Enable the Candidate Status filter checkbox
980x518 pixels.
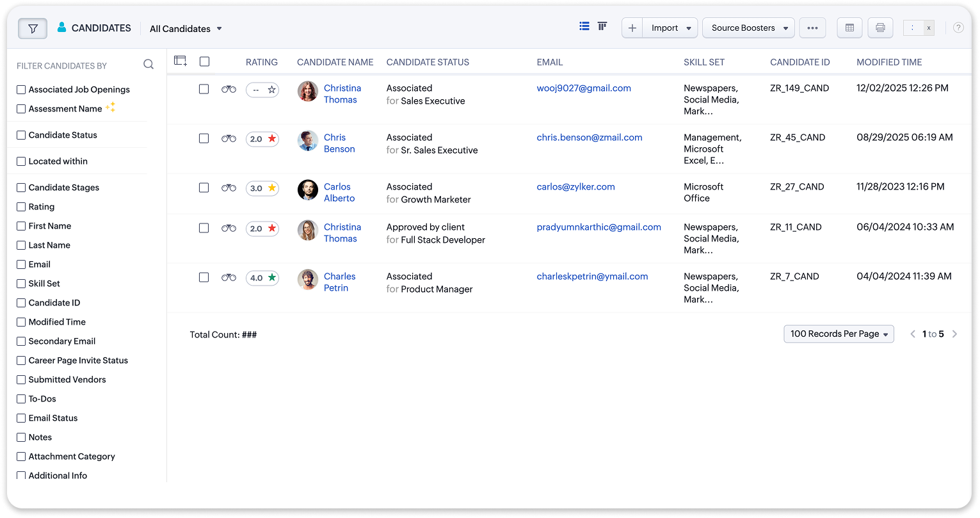pyautogui.click(x=21, y=135)
